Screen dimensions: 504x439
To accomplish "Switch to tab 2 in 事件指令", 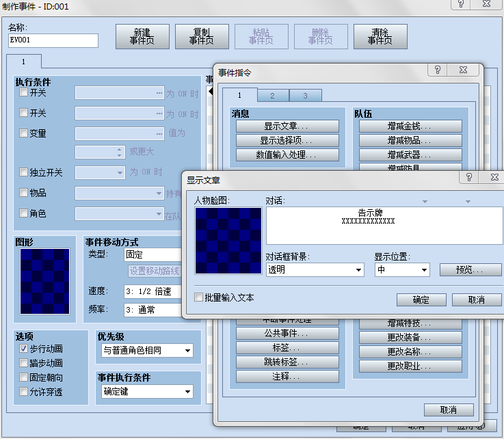I will (273, 96).
